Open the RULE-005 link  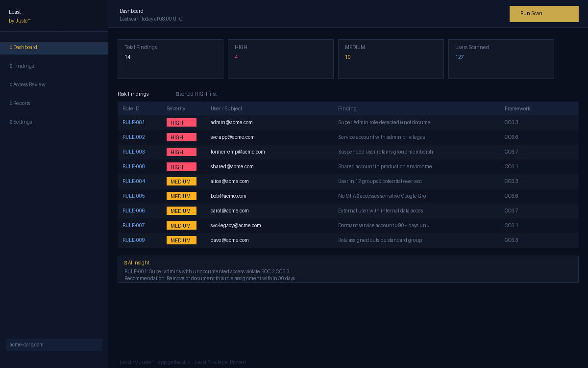pos(134,196)
